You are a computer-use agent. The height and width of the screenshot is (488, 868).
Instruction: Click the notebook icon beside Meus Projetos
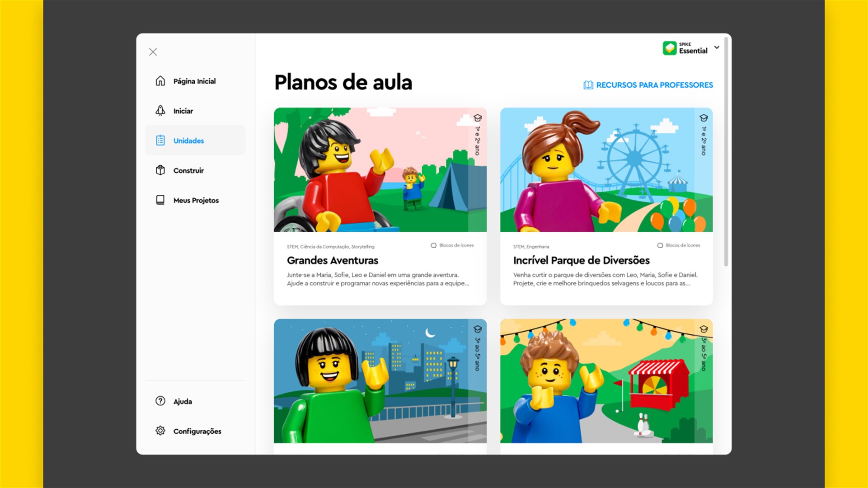pyautogui.click(x=160, y=200)
